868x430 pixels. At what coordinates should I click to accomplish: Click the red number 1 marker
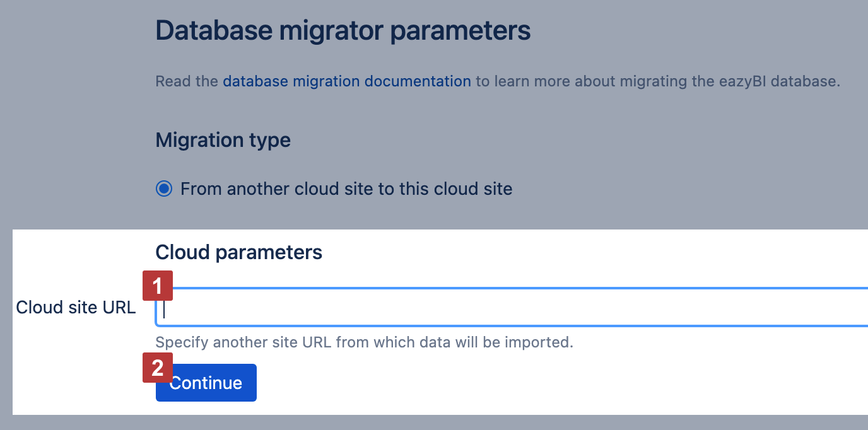[x=158, y=287]
